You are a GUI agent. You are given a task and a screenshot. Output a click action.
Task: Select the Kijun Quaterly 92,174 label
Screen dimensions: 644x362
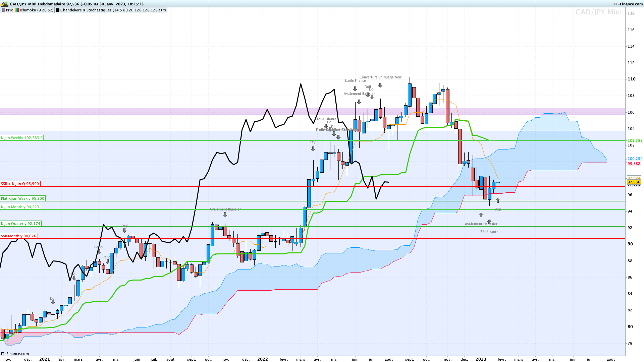click(x=20, y=224)
